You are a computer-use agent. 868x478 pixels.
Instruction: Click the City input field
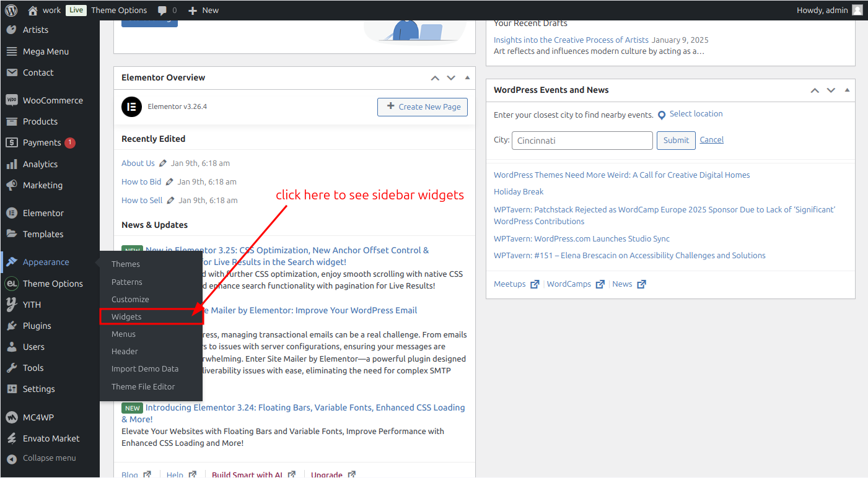click(x=582, y=141)
